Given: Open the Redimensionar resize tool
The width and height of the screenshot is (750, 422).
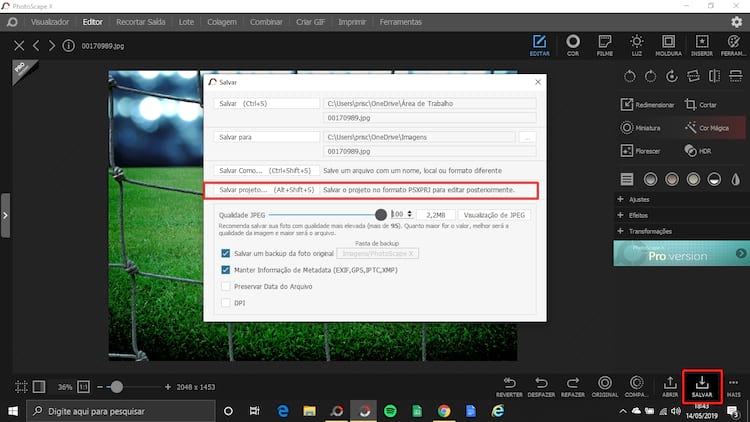Looking at the screenshot, I should pos(647,105).
